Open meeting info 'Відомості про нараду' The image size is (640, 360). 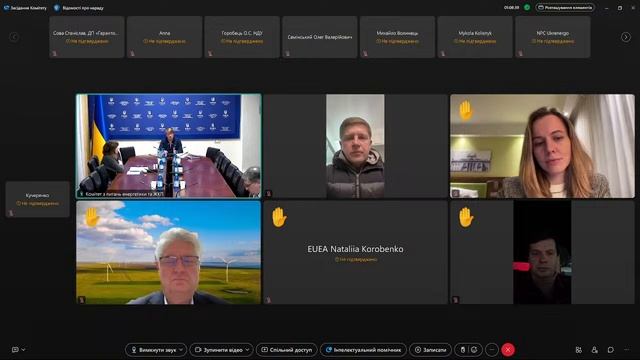[79, 8]
